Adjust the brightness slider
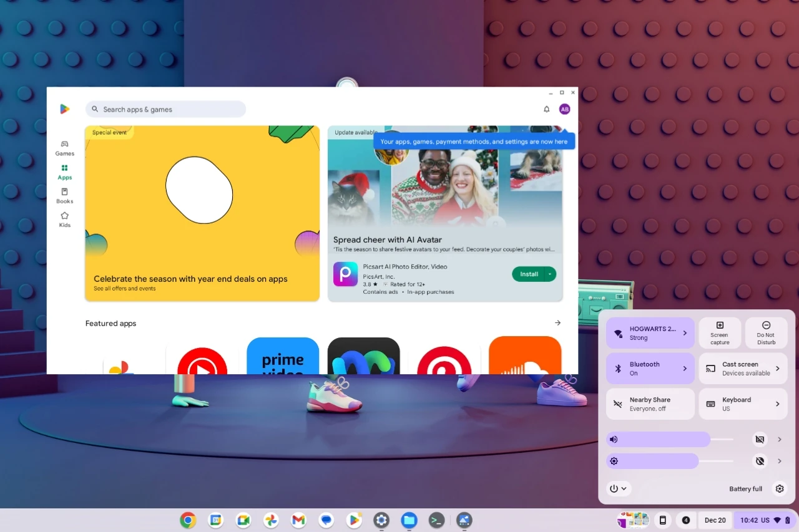799x532 pixels. coord(670,462)
